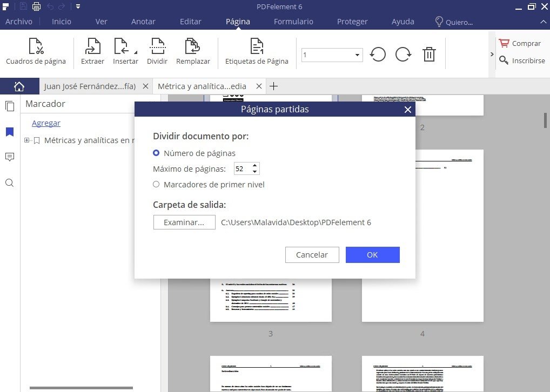Open the search sidebar panel

pos(10,183)
